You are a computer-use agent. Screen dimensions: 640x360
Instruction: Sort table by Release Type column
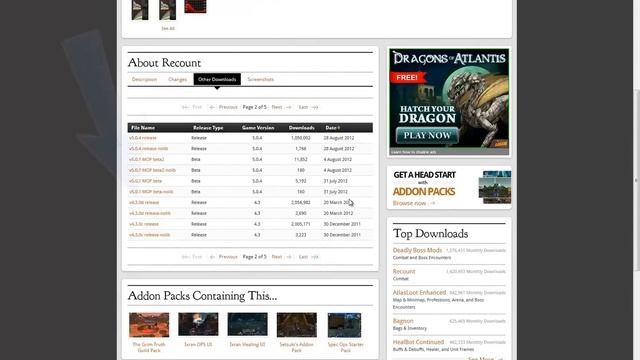tap(208, 128)
